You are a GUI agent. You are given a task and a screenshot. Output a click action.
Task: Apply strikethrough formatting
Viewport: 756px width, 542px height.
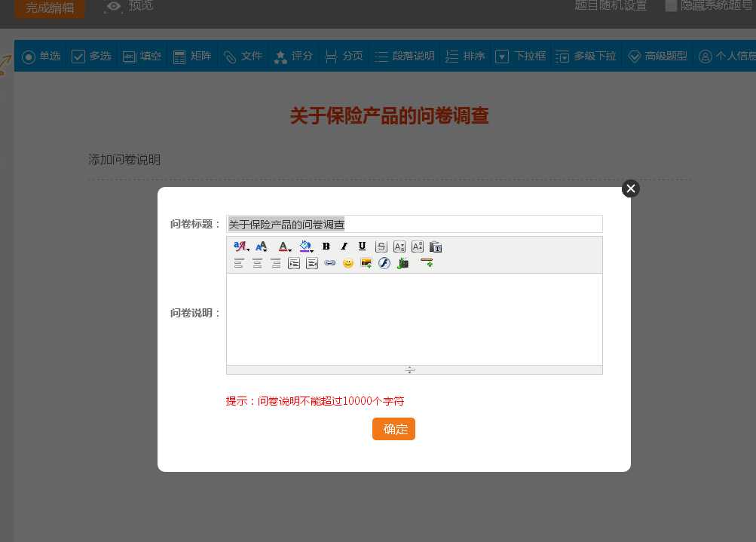tap(381, 247)
